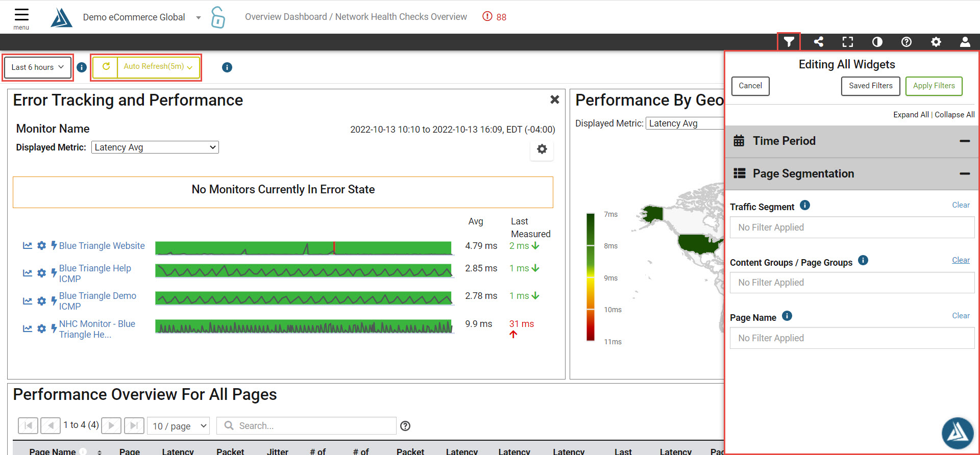Image resolution: width=980 pixels, height=455 pixels.
Task: Open Blue Triangle Help ICMP link
Action: click(x=95, y=273)
